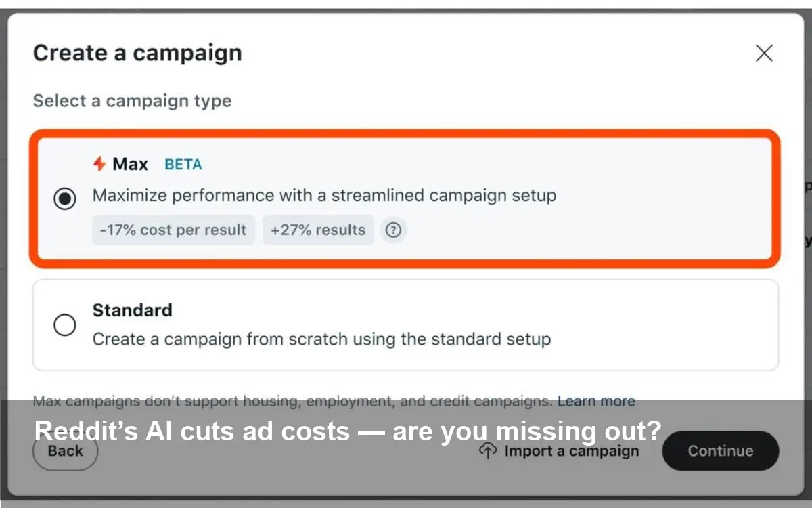Open the Create a campaign dialog title area

coord(137,53)
